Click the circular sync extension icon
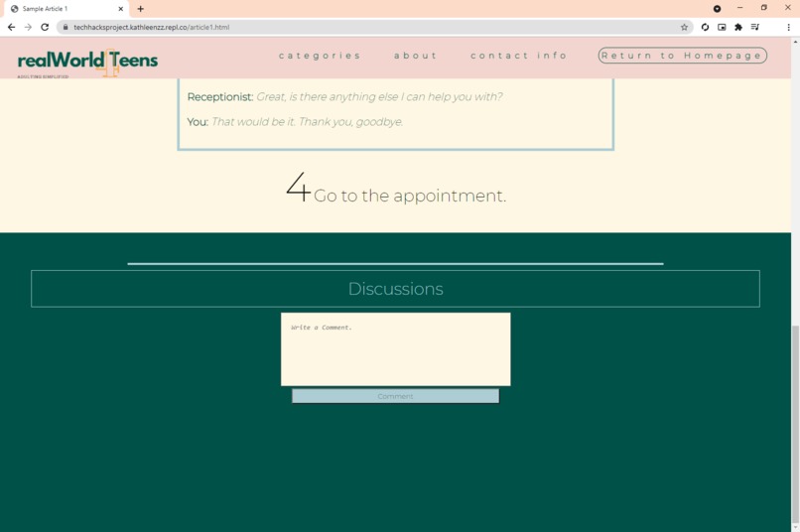 (x=705, y=27)
